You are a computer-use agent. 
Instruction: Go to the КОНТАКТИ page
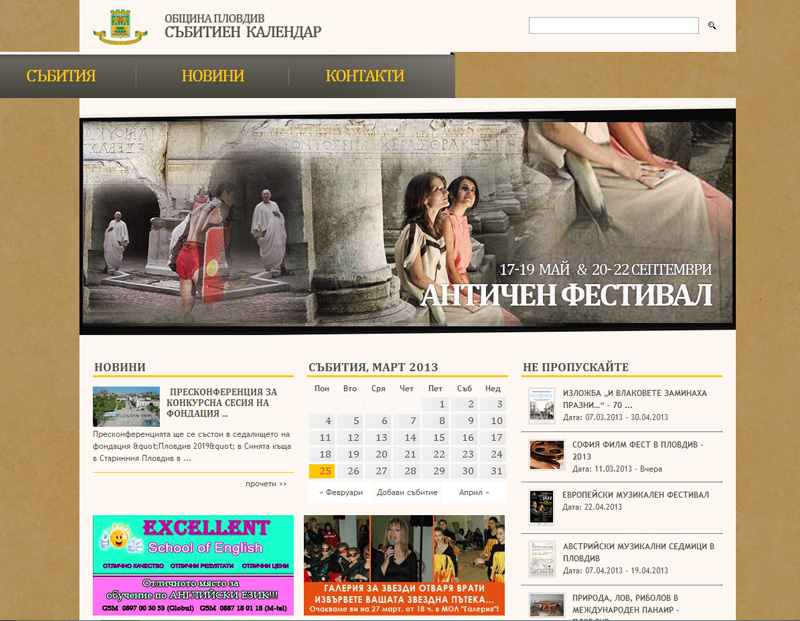365,76
